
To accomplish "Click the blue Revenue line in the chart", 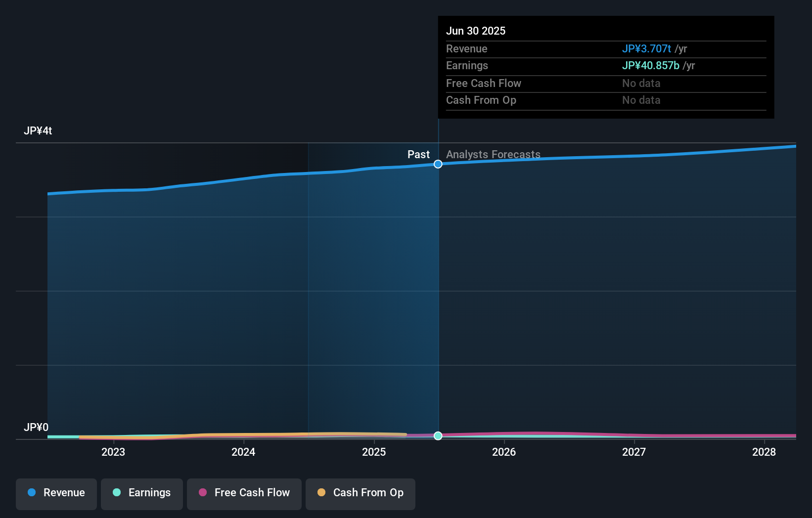I will pos(247,179).
